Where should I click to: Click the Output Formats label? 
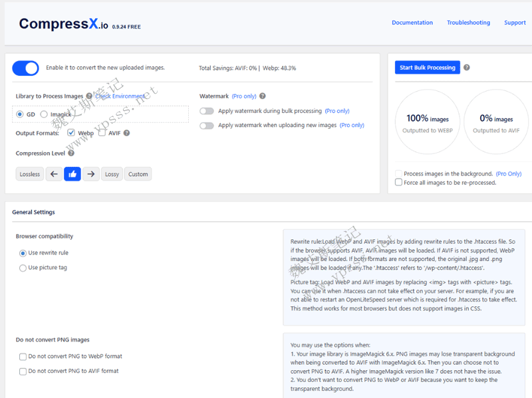click(x=37, y=133)
